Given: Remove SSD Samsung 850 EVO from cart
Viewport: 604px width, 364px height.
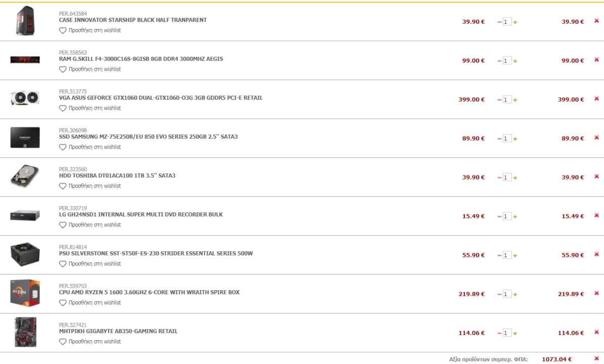Looking at the screenshot, I should coord(596,138).
